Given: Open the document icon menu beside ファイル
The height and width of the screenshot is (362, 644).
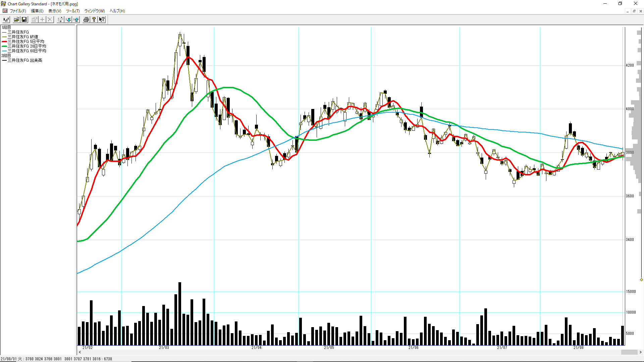Looking at the screenshot, I should 5,11.
